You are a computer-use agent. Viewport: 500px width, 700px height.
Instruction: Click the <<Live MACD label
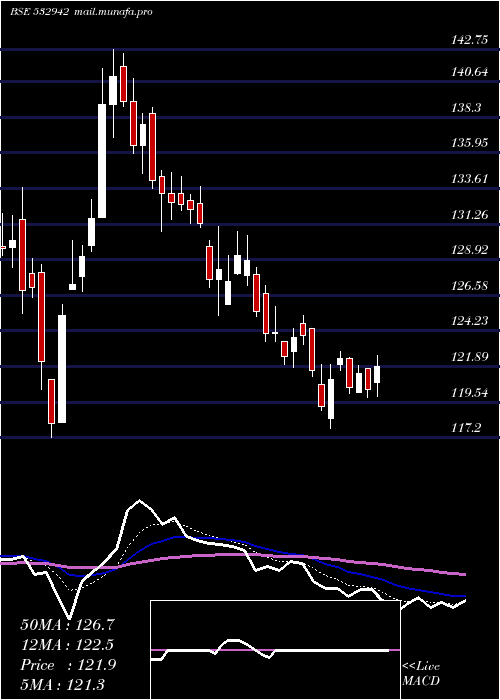coord(421,673)
